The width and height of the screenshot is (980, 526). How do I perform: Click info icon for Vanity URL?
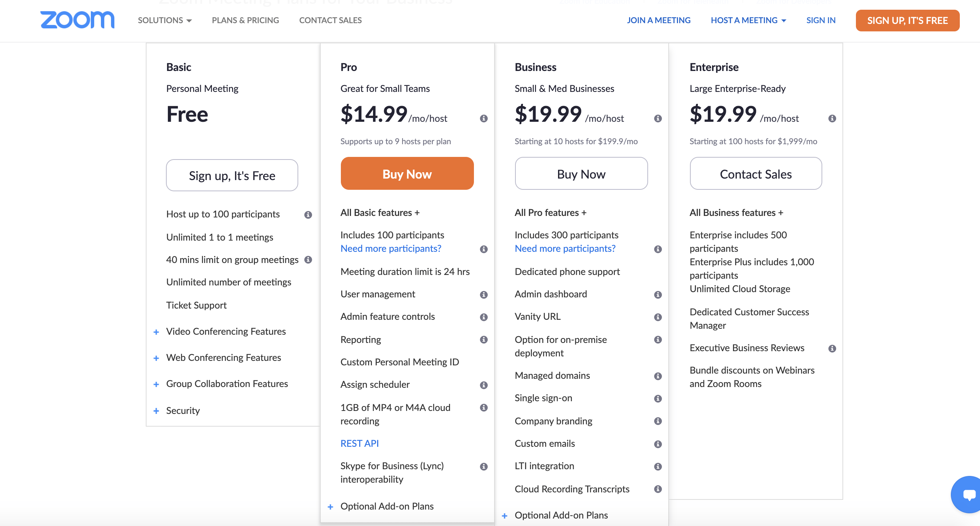pyautogui.click(x=658, y=317)
